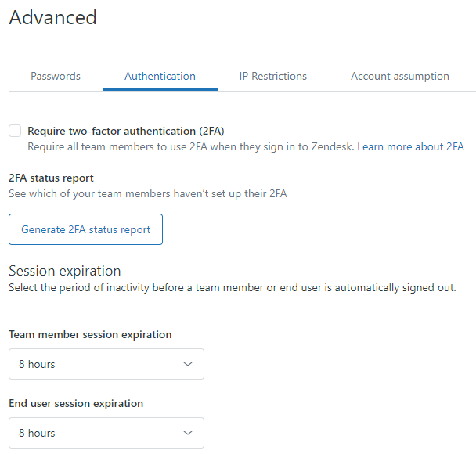The height and width of the screenshot is (454, 476).
Task: Click Generate 2FA status report button
Action: [85, 229]
